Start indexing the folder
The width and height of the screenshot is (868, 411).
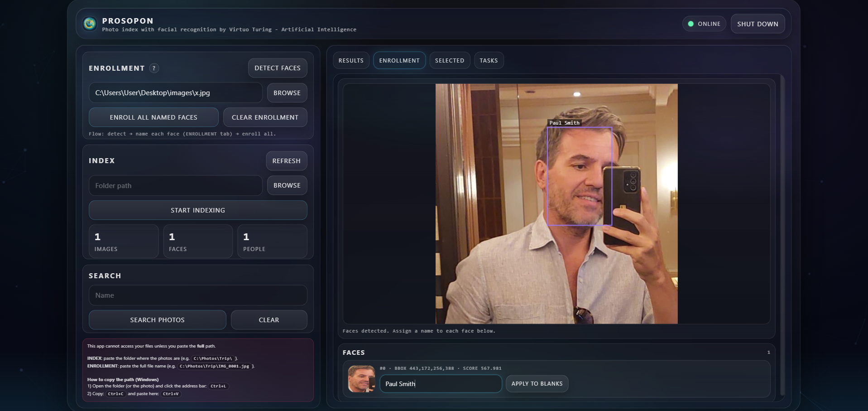tap(198, 210)
